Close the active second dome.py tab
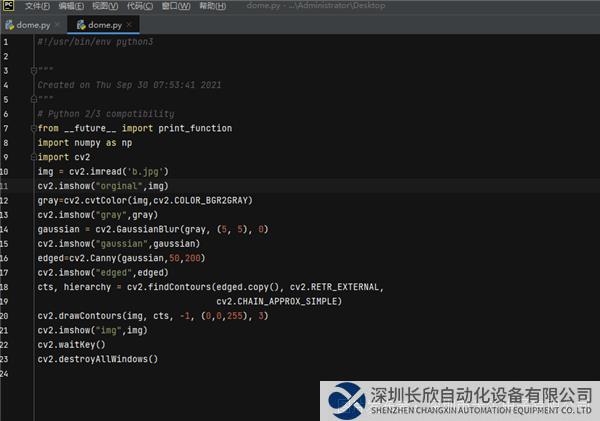600x421 pixels. (x=129, y=24)
